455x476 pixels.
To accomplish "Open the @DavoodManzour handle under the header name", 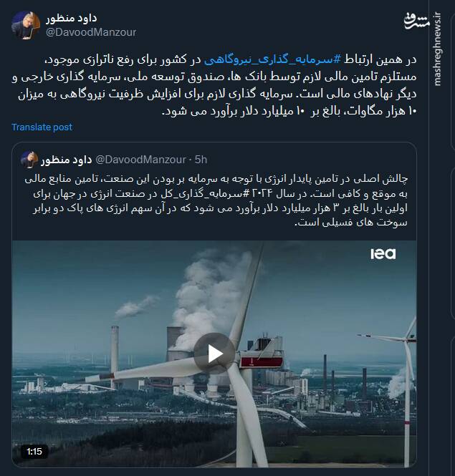I will click(91, 32).
